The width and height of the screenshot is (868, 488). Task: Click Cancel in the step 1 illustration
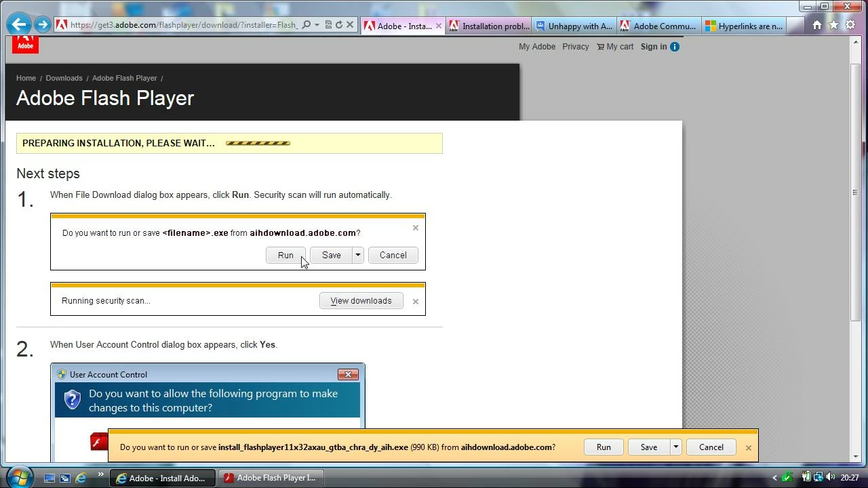(x=393, y=256)
